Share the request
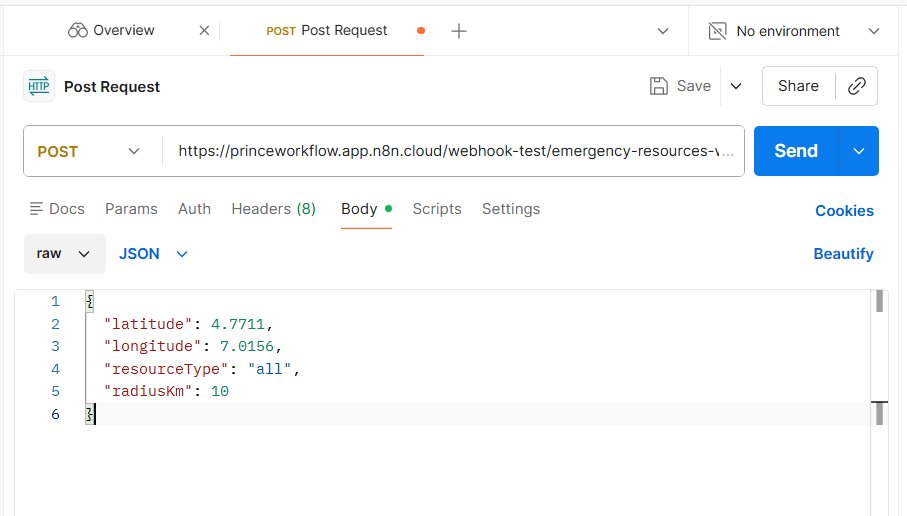The height and width of the screenshot is (516, 907). (x=798, y=86)
